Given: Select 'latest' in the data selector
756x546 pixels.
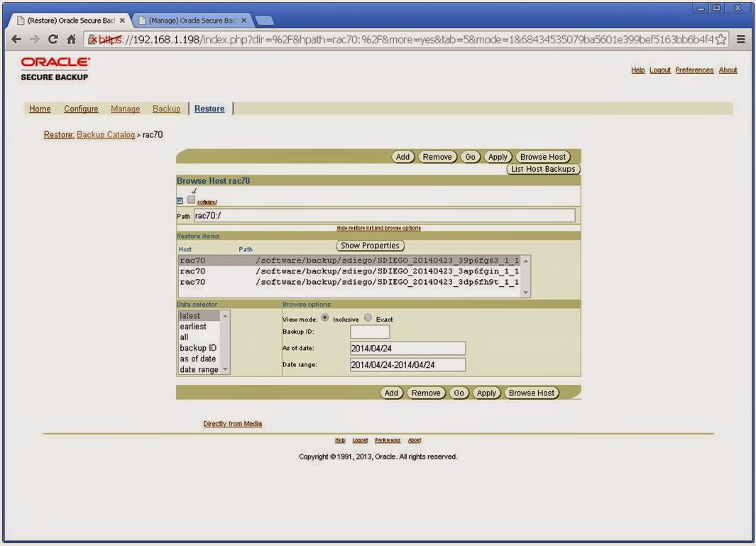Looking at the screenshot, I should click(x=199, y=315).
